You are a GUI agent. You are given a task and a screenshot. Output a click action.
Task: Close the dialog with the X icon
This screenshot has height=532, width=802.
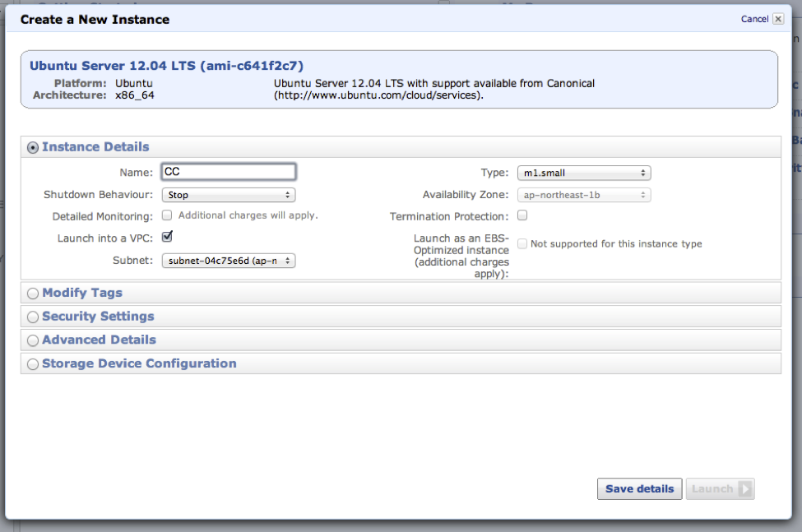coord(778,19)
